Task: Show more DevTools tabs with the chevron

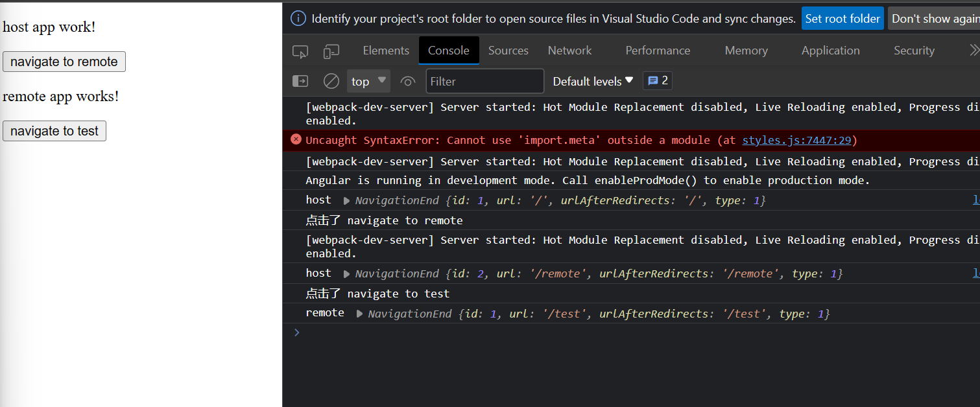Action: [973, 51]
